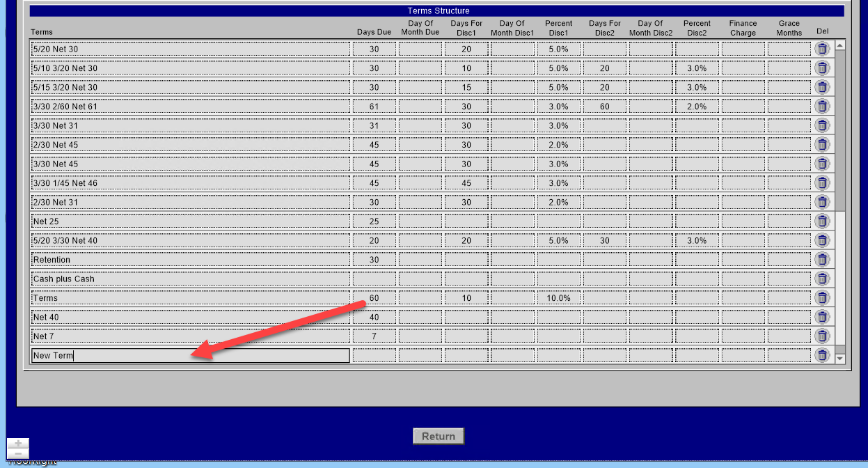Click the zoom in plus button

click(x=18, y=443)
